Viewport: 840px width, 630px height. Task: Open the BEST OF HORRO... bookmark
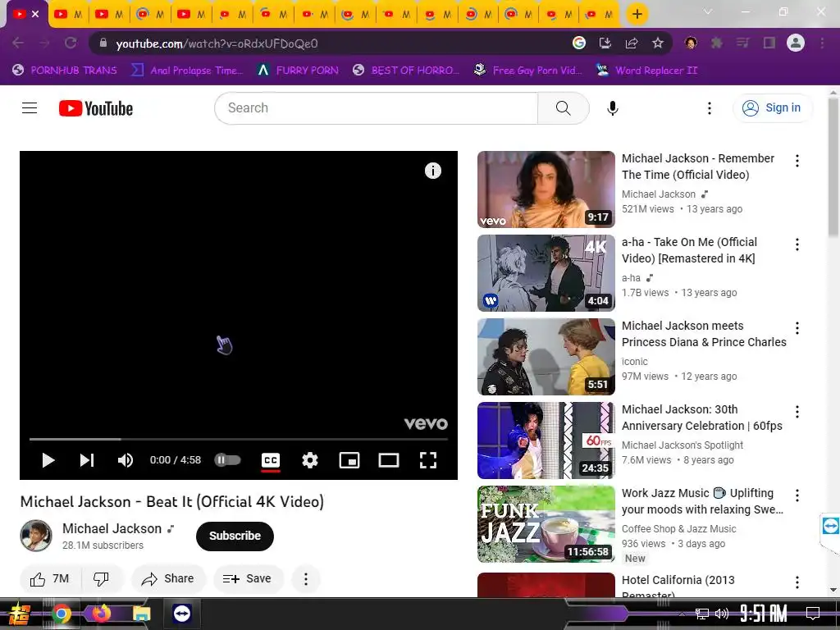click(x=406, y=71)
